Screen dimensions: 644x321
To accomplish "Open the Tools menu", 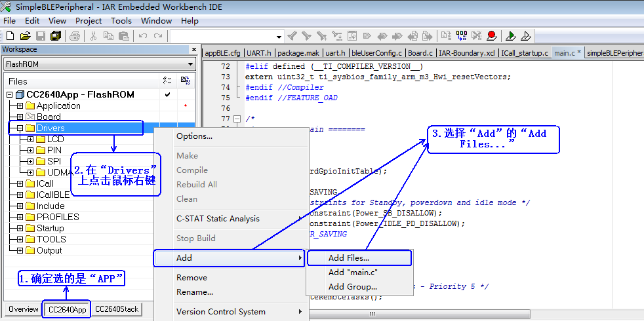I will [x=121, y=20].
